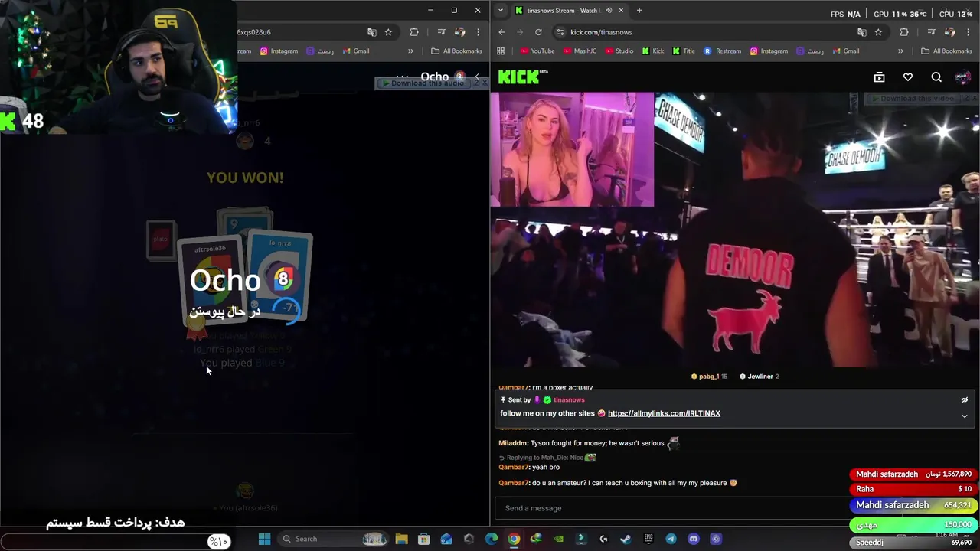Click translate icon in left browser address bar

(x=372, y=32)
